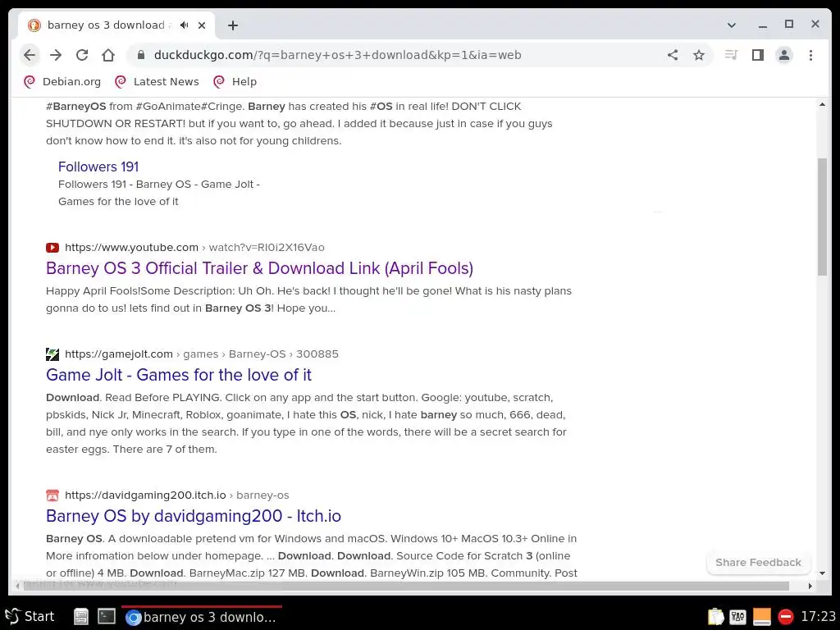Maximize the Chrome browser window
This screenshot has width=840, height=630.
click(x=789, y=24)
